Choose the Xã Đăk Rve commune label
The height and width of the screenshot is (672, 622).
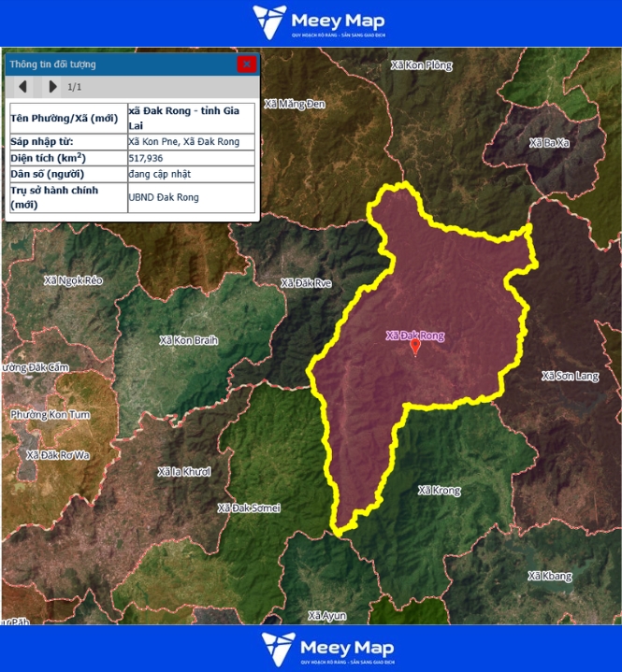coord(306,282)
